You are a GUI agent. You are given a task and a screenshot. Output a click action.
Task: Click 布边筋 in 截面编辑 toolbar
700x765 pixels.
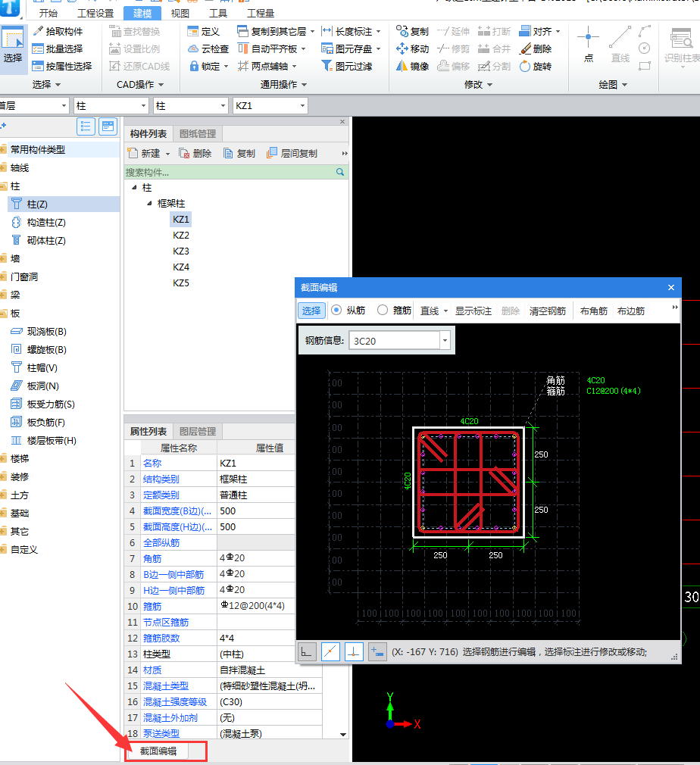point(631,311)
